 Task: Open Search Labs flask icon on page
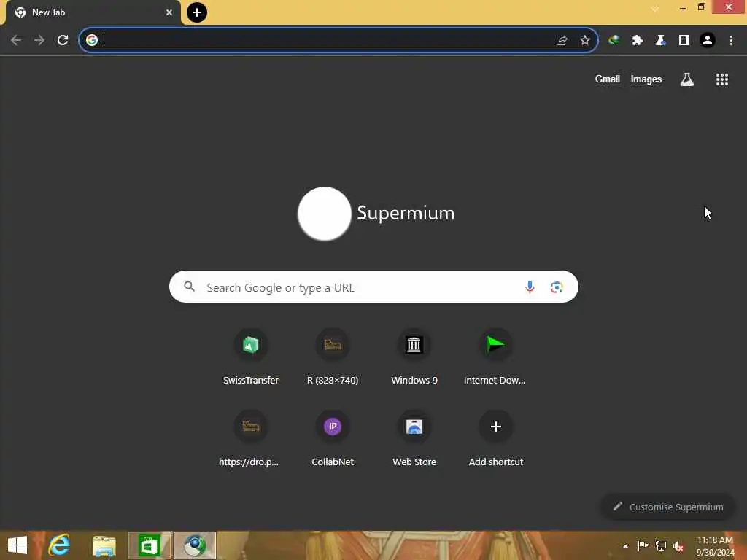tap(686, 79)
